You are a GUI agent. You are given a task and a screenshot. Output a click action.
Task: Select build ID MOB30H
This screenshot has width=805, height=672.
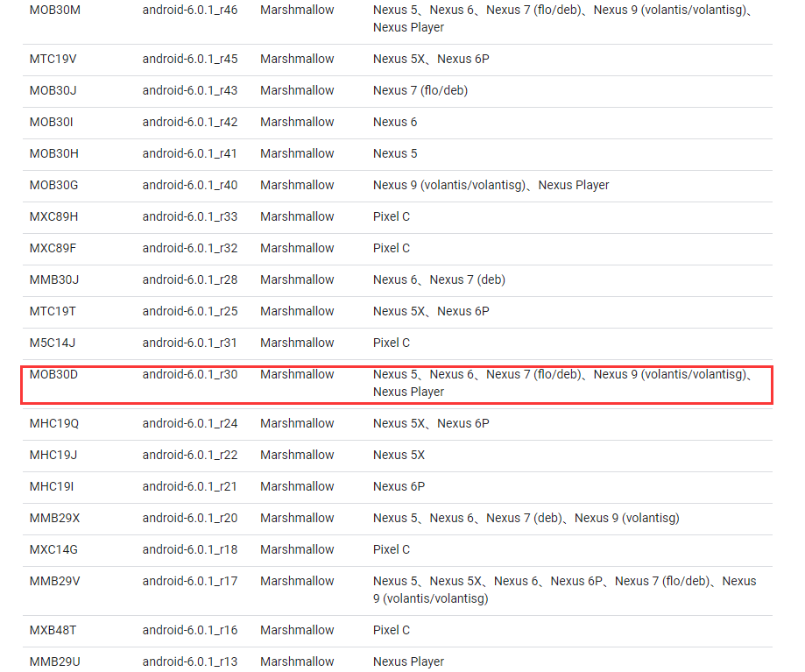[54, 153]
